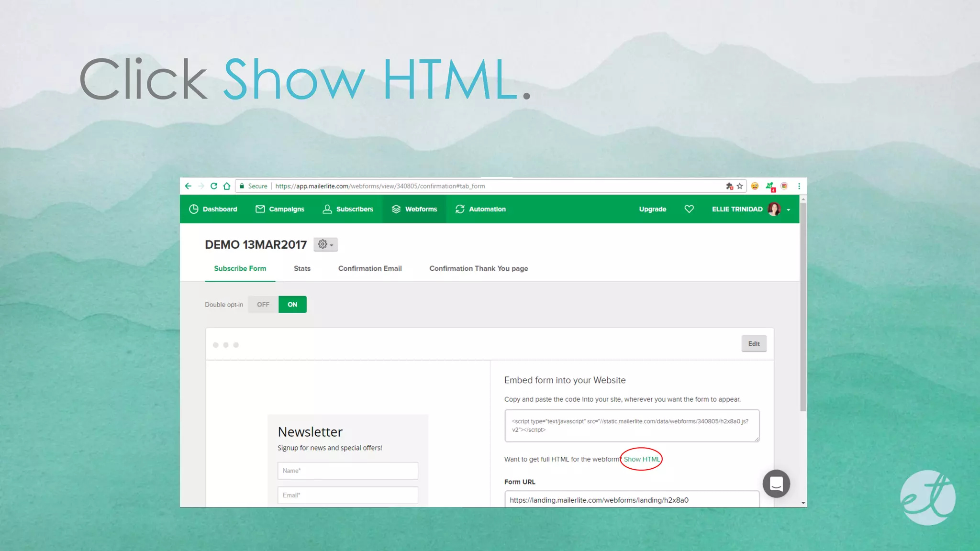Viewport: 980px width, 551px height.
Task: Open the emoji face extension
Action: [755, 186]
